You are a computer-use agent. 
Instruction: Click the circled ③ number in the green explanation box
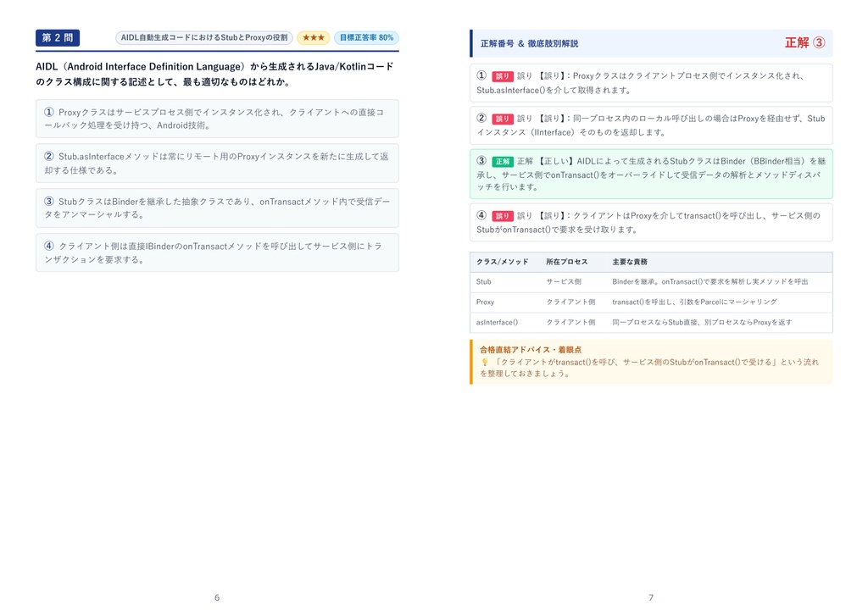click(x=481, y=160)
